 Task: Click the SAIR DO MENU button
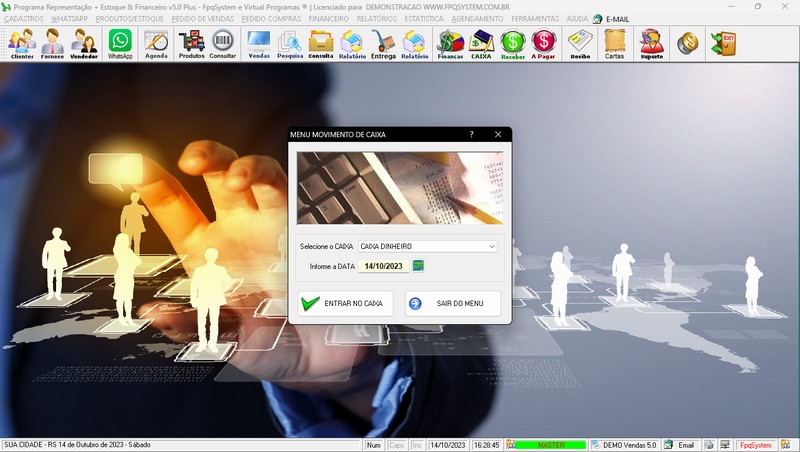(x=453, y=304)
